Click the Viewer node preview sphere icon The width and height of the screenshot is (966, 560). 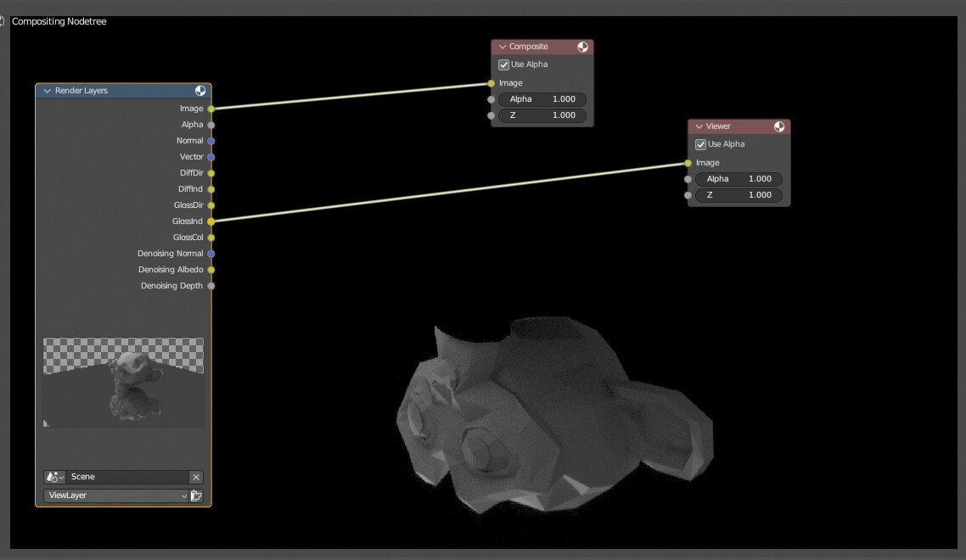tap(779, 126)
